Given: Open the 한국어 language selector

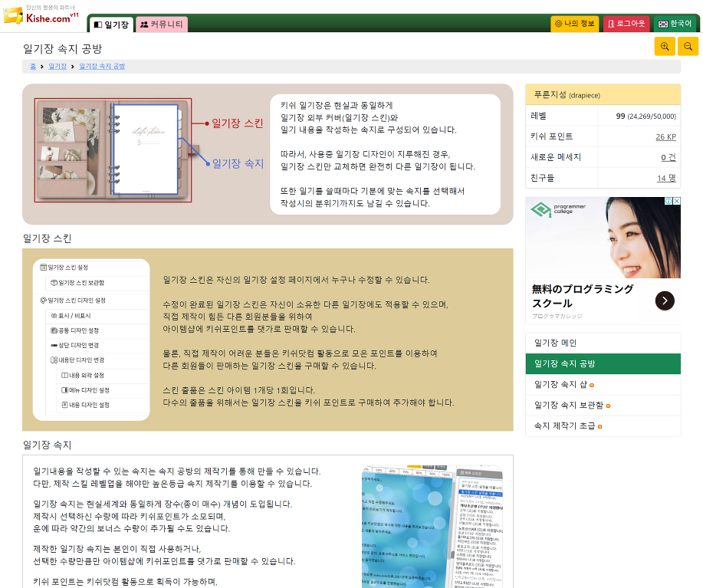Looking at the screenshot, I should coord(675,24).
